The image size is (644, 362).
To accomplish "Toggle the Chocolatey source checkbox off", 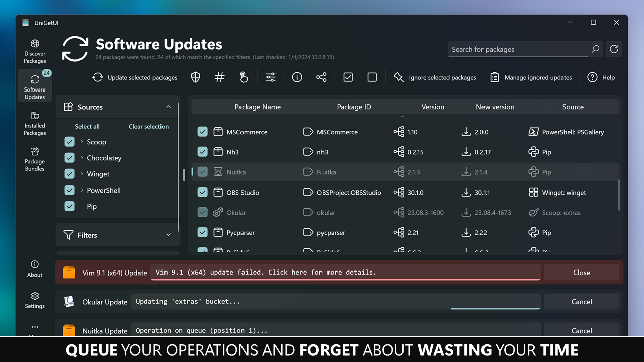I will tap(69, 157).
